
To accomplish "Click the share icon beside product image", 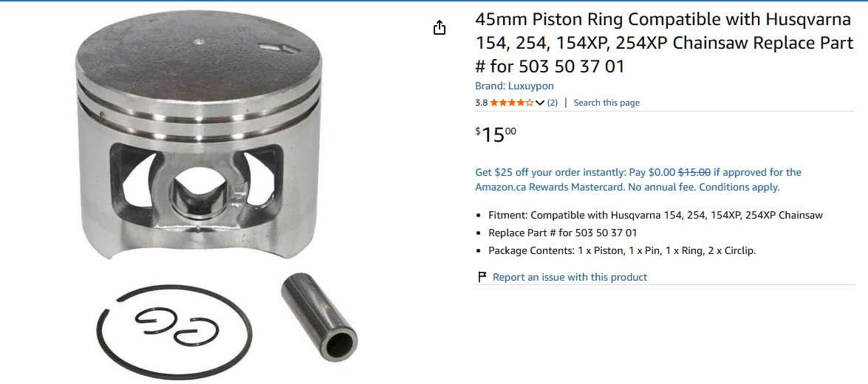I will coord(439,27).
